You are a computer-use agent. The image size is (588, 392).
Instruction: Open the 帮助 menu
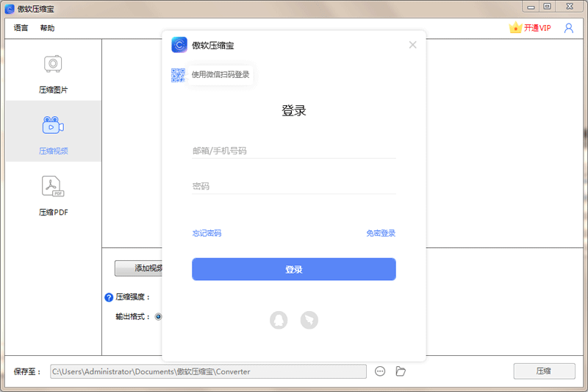click(47, 28)
